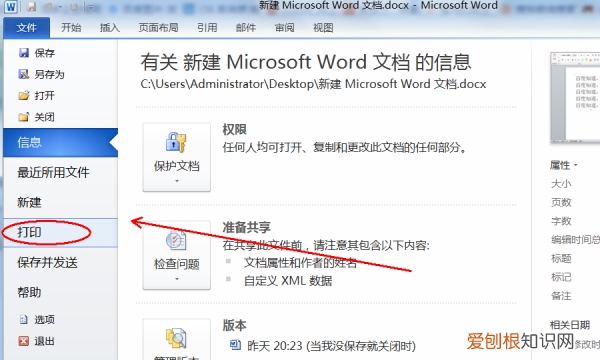The image size is (600, 360).
Task: Select 信息 in the backstage menu
Action: point(60,142)
